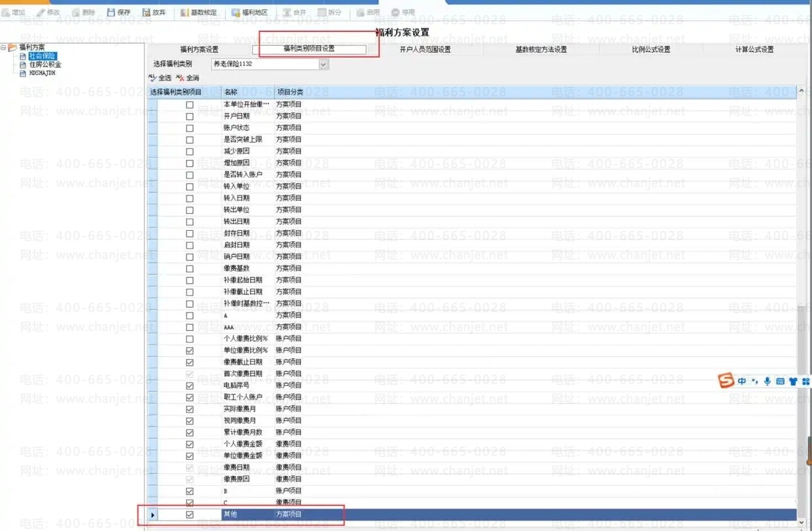
Task: Uncheck the 单位缴费比例% checkbox
Action: tap(190, 351)
